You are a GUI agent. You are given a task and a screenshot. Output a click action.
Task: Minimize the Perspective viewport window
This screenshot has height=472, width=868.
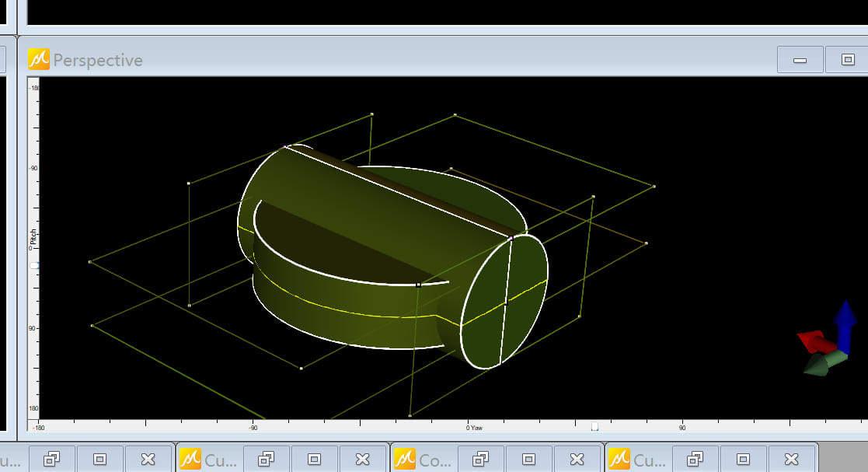point(800,60)
